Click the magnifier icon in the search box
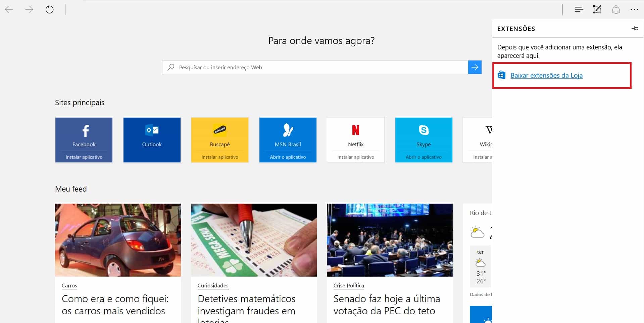 [171, 67]
